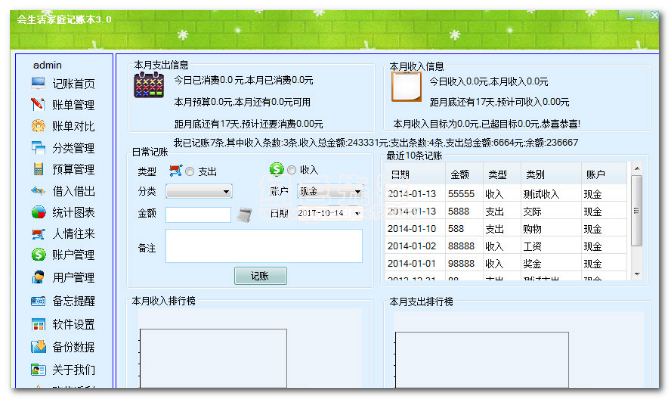This screenshot has width=670, height=399.
Task: Click the 账单对比 gear icon
Action: click(x=38, y=126)
